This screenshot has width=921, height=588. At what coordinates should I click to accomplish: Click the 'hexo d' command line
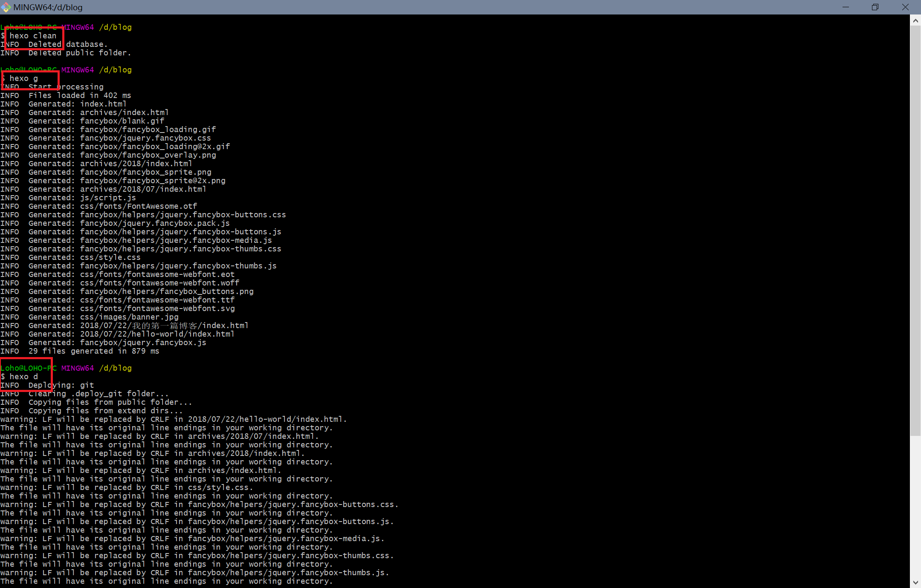tap(24, 377)
